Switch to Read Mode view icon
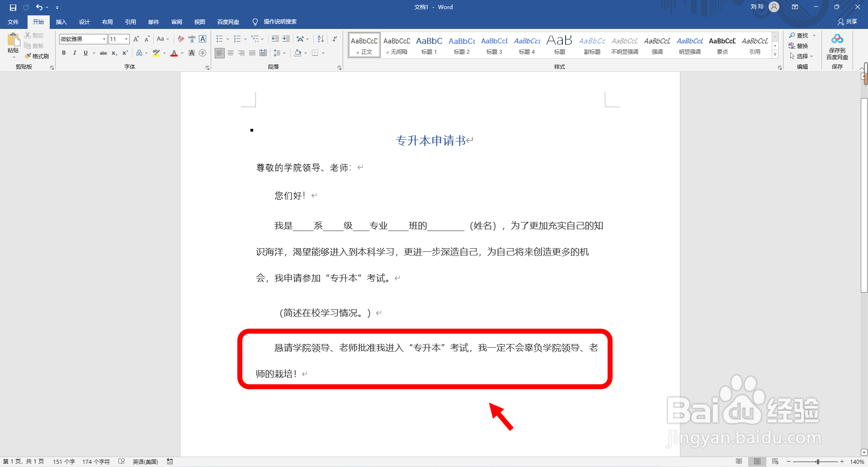868x467 pixels. pos(739,462)
